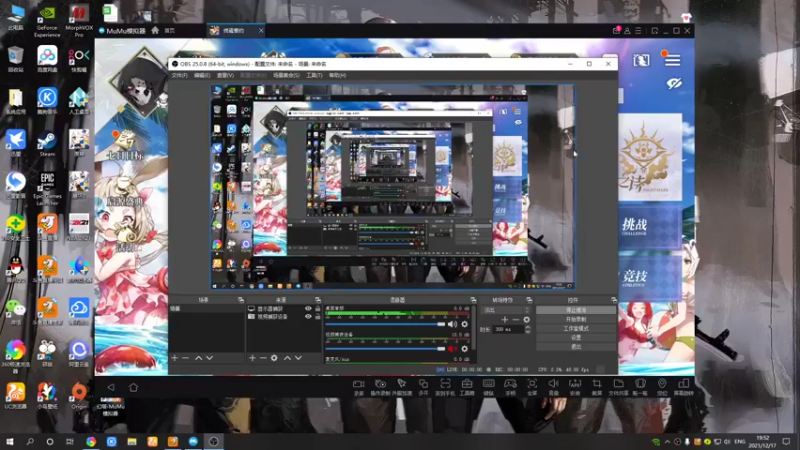
Task: Open 设置 button in OBS Controls
Action: 576,338
